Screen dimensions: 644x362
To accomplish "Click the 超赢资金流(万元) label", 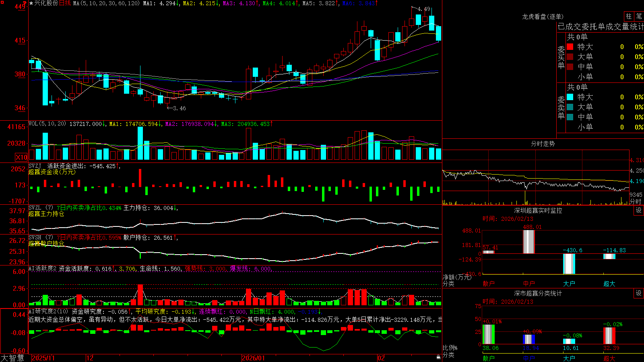I will click(52, 172).
